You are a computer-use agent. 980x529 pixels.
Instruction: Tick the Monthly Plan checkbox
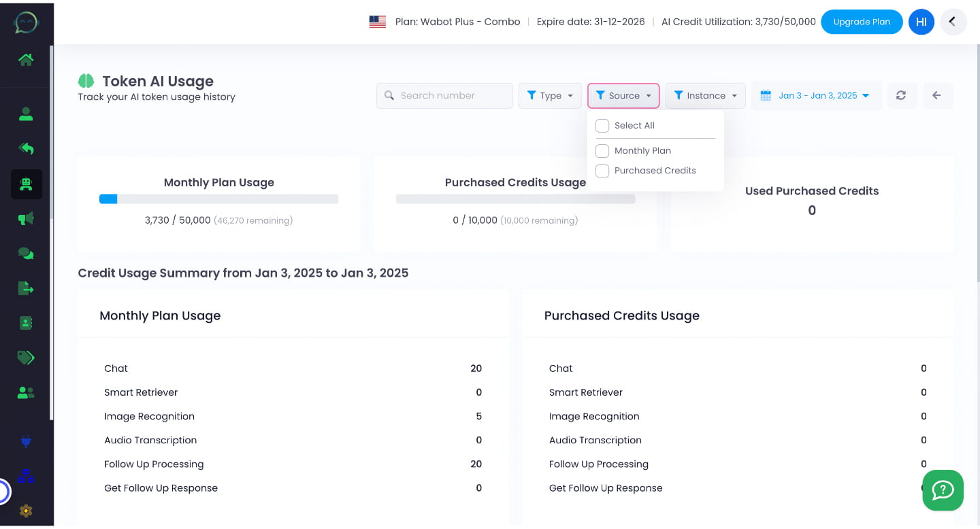pyautogui.click(x=602, y=151)
